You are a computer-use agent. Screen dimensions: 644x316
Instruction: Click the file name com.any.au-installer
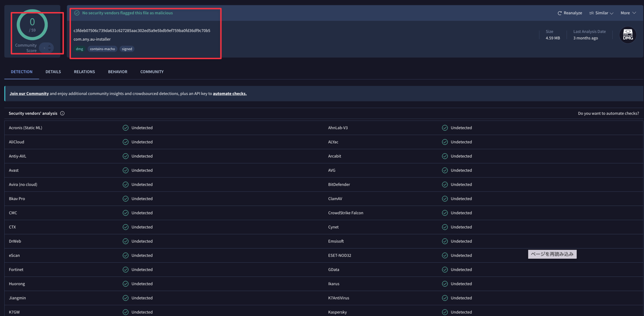[x=92, y=39]
